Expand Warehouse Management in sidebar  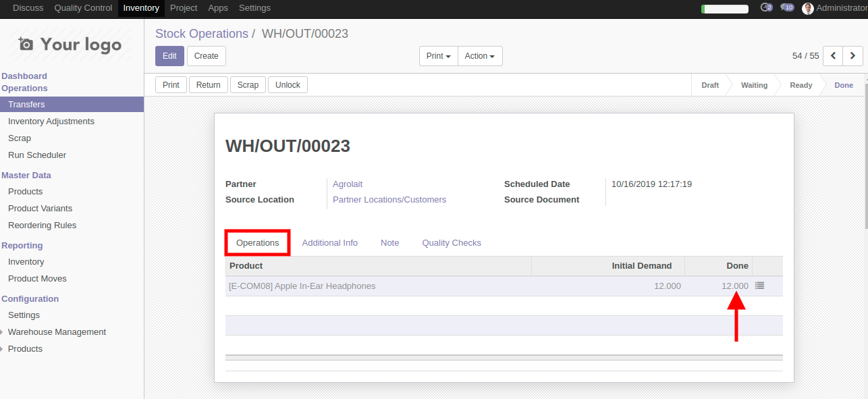(57, 332)
